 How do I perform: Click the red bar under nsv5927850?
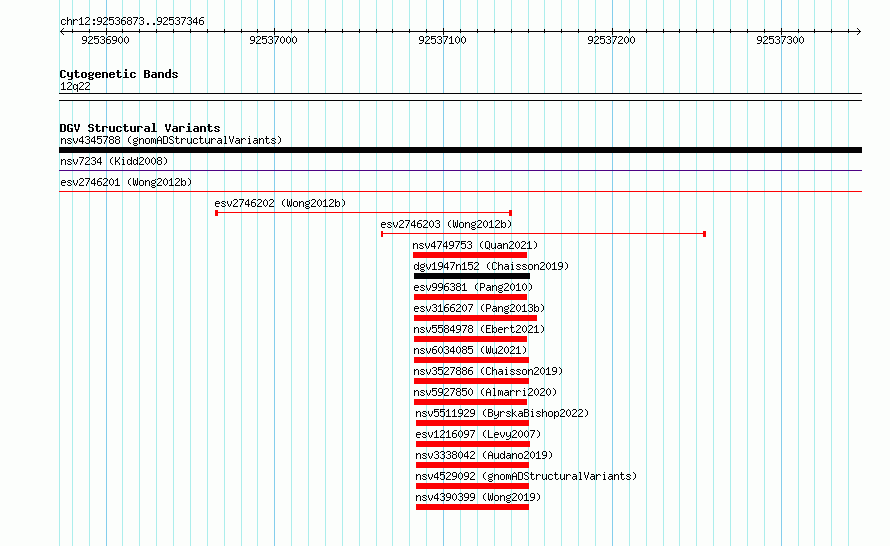tap(471, 402)
